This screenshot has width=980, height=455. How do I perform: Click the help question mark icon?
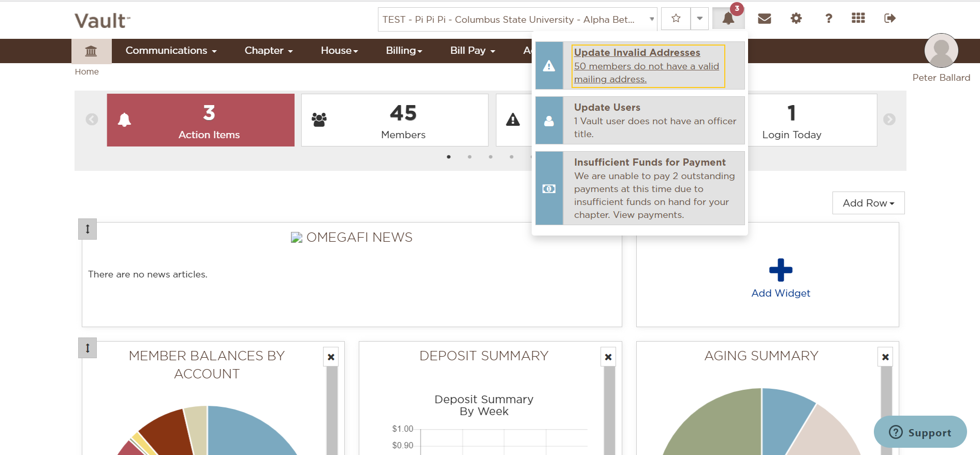pyautogui.click(x=828, y=19)
